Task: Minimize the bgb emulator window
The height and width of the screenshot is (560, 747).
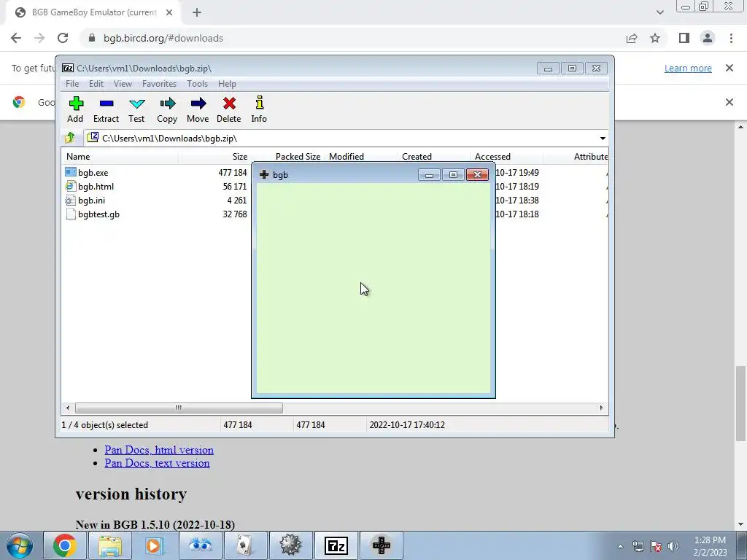Action: pos(429,175)
